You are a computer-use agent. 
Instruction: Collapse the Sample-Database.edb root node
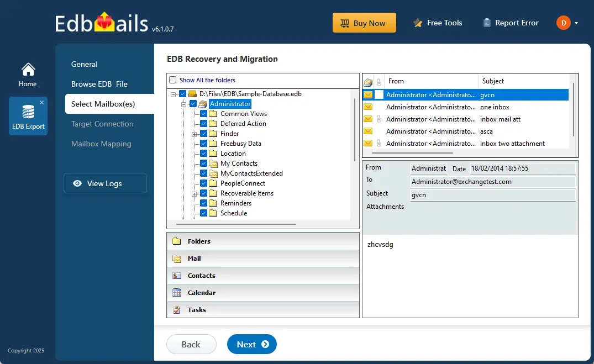click(x=173, y=94)
